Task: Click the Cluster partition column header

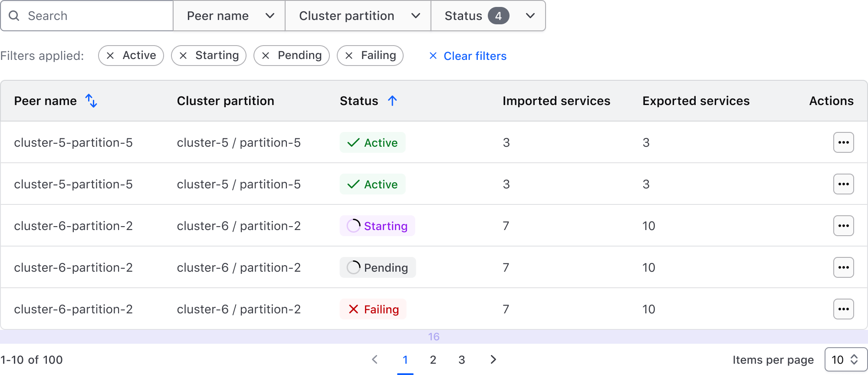Action: tap(226, 101)
